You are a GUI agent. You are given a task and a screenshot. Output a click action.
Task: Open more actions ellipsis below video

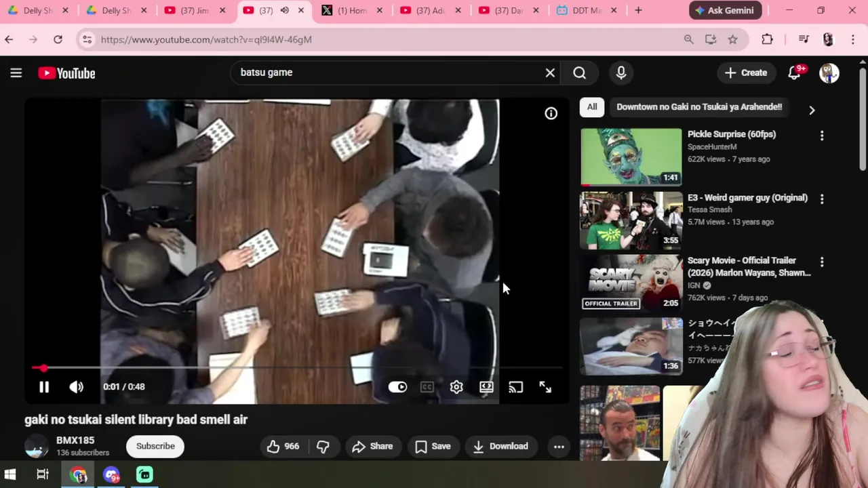point(559,446)
